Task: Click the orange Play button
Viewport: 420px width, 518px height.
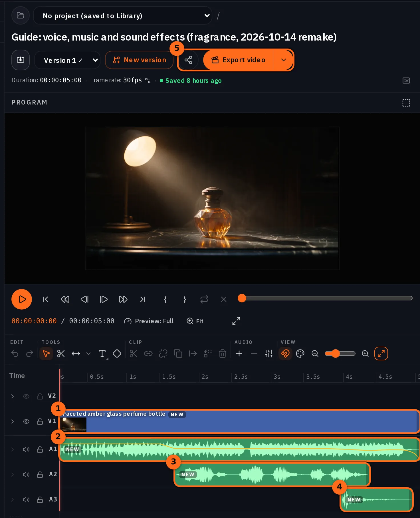Action: click(x=22, y=299)
